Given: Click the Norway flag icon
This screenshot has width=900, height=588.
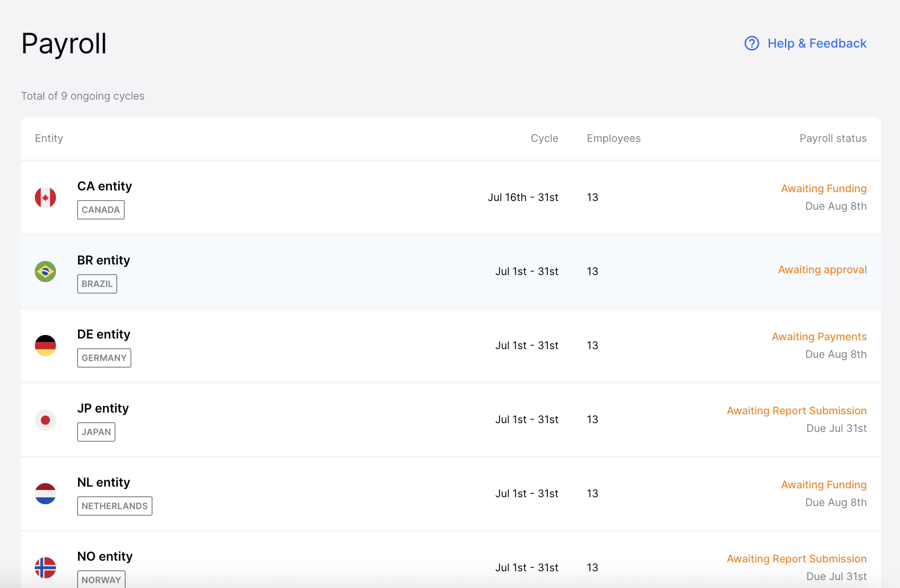Looking at the screenshot, I should click(x=46, y=568).
